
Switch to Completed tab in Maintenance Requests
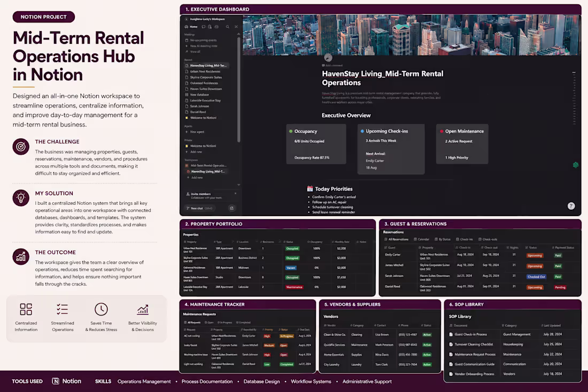point(243,322)
